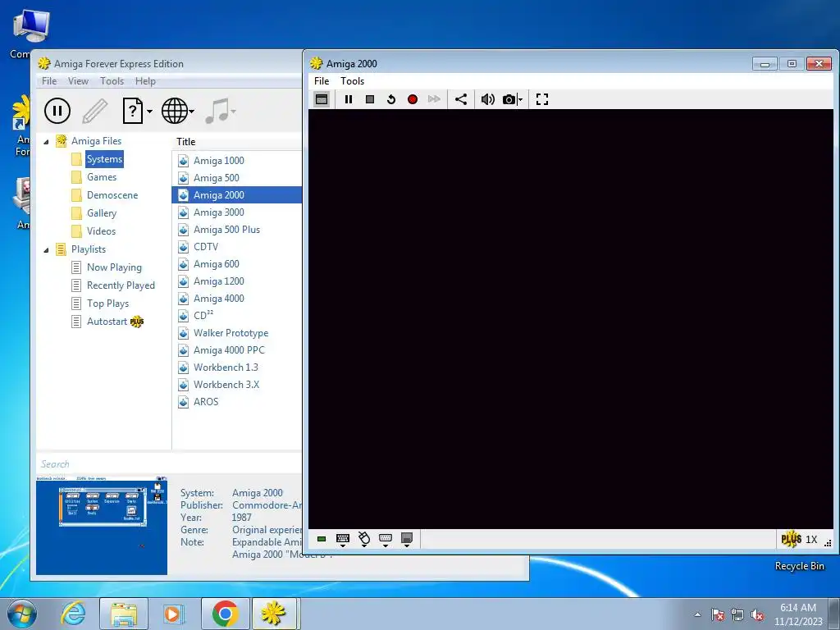The image size is (840, 630).
Task: Switch Amiga 2000 to full screen
Action: [x=542, y=99]
